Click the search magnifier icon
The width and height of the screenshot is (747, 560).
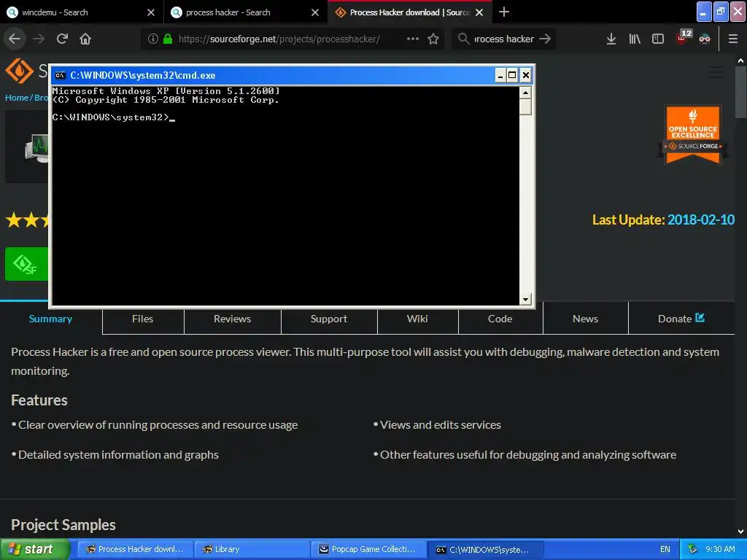pyautogui.click(x=463, y=38)
